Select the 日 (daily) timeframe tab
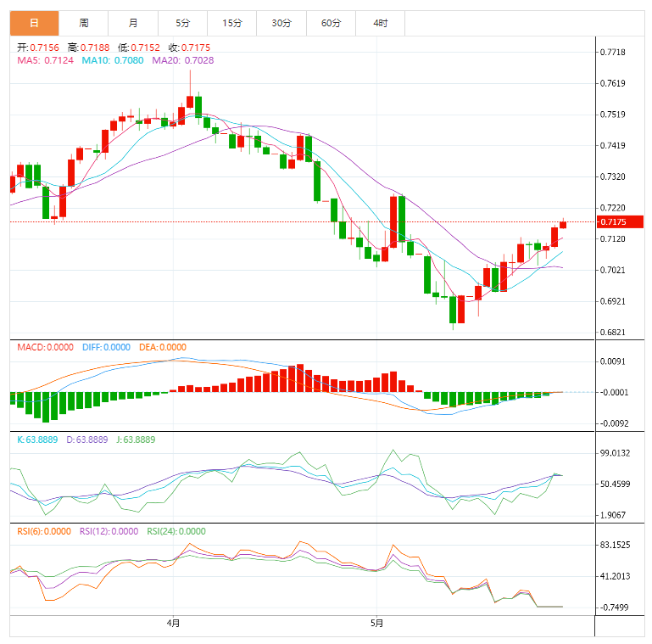The height and width of the screenshot is (644, 652). click(35, 23)
